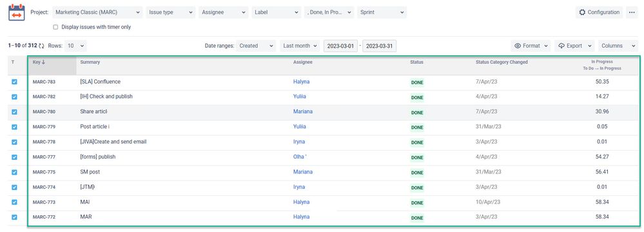The width and height of the screenshot is (644, 232).
Task: Sort by the Key column arrow
Action: [43, 63]
